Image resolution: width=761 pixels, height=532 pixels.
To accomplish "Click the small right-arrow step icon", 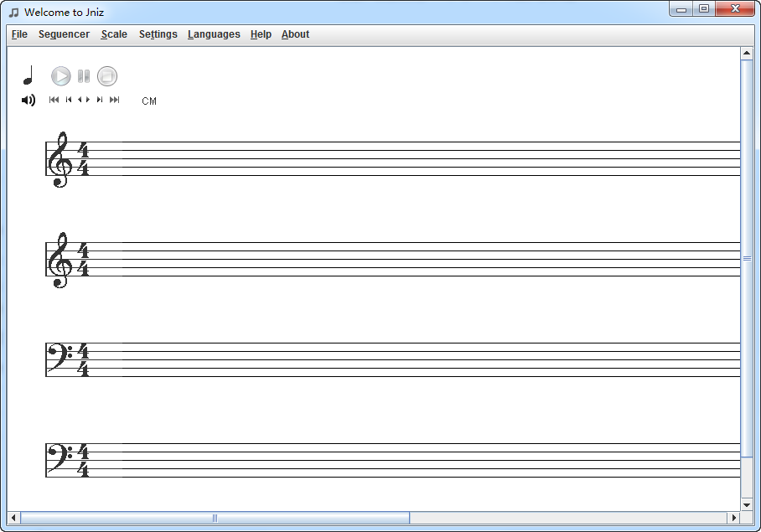I will click(x=88, y=100).
